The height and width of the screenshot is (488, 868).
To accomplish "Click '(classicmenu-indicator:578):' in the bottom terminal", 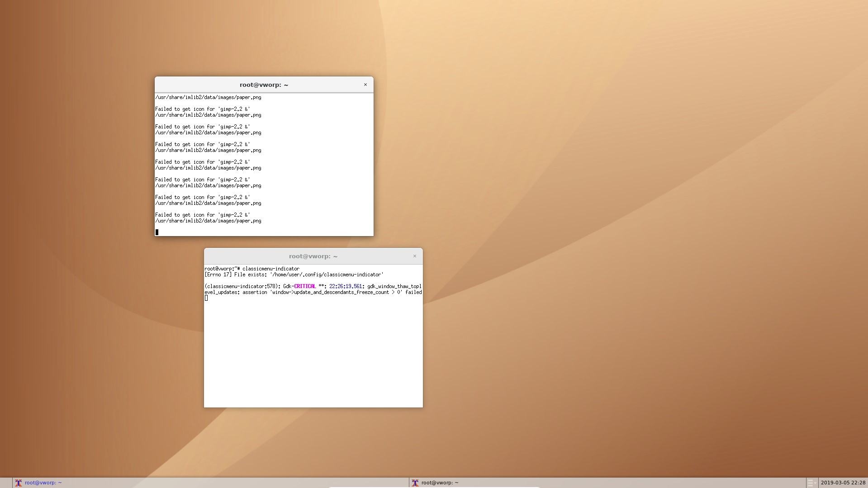I will coord(242,286).
